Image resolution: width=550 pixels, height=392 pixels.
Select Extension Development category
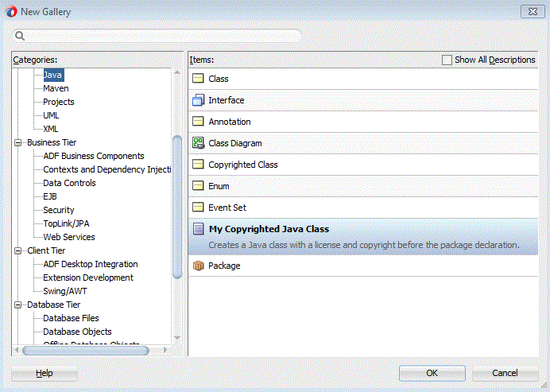point(88,278)
